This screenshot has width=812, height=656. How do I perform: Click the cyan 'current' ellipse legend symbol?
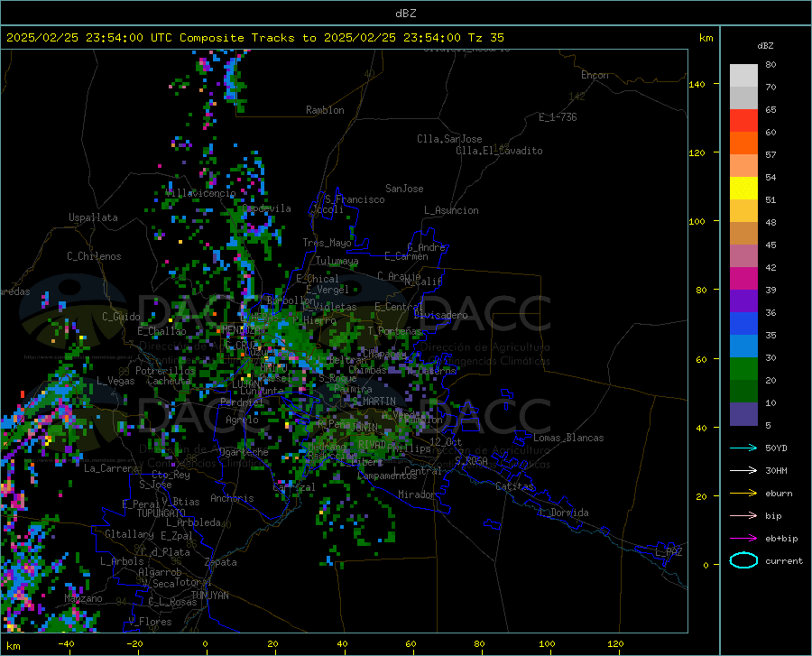[x=743, y=560]
